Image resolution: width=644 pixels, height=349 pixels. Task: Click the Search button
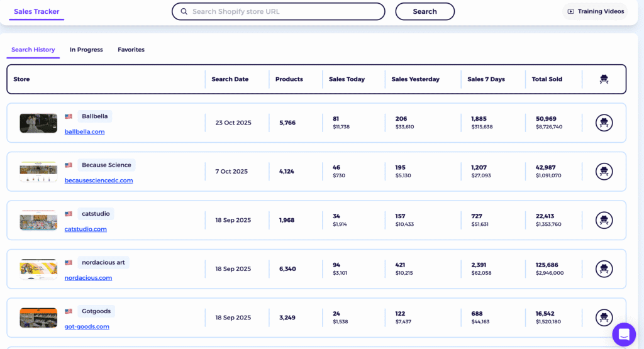(425, 11)
